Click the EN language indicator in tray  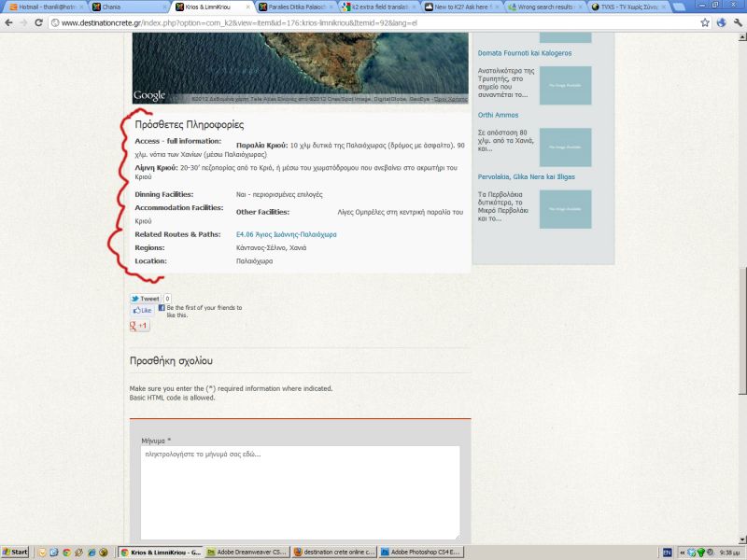click(667, 553)
